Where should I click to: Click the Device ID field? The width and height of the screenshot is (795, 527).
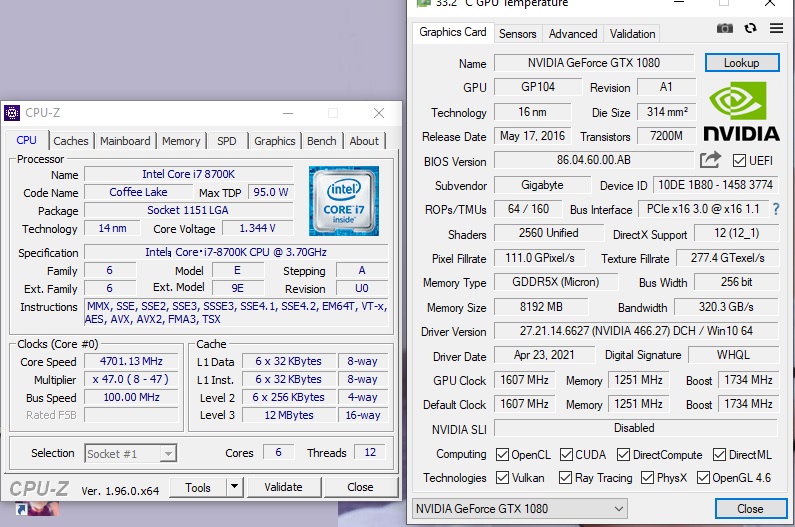click(715, 185)
